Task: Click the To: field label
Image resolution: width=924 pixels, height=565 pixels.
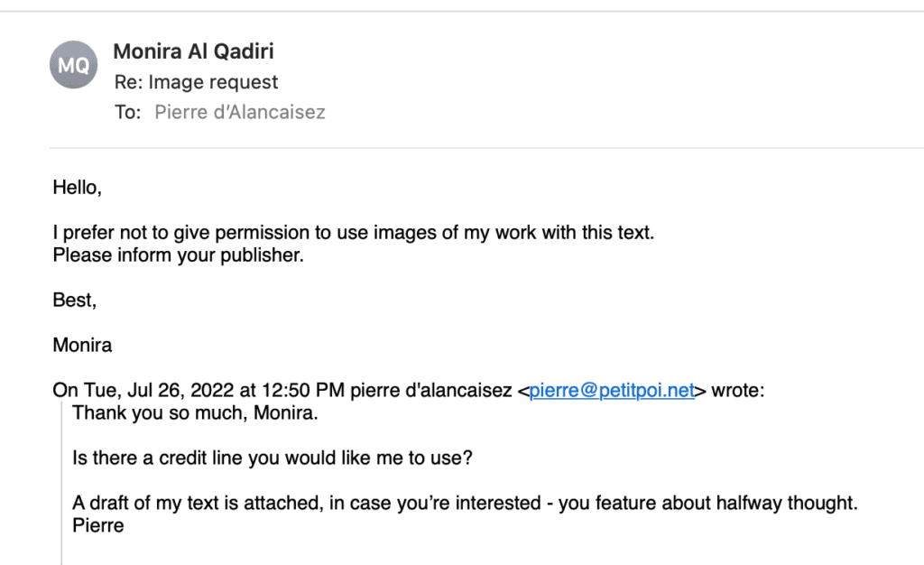Action: [127, 113]
